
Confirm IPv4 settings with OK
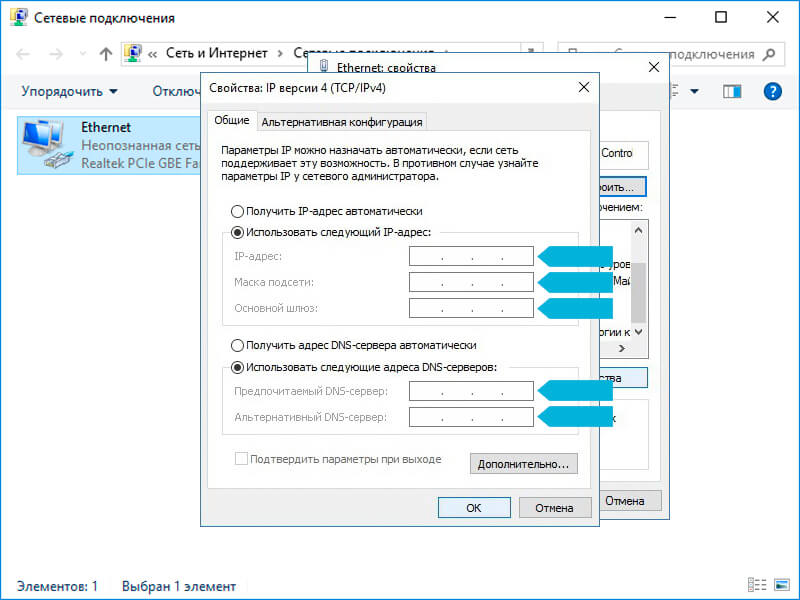click(474, 508)
